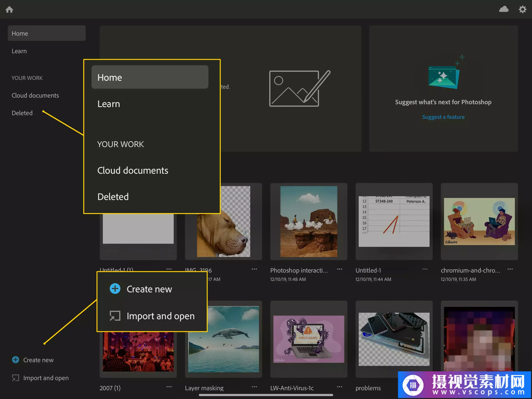Click the '12/10/19, 11:48 AM' date text
This screenshot has height=399, width=532.
click(288, 279)
